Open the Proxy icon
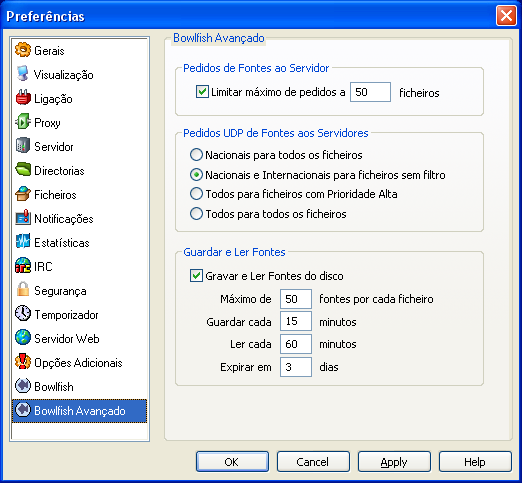Viewport: 522px width, 483px height. point(23,122)
